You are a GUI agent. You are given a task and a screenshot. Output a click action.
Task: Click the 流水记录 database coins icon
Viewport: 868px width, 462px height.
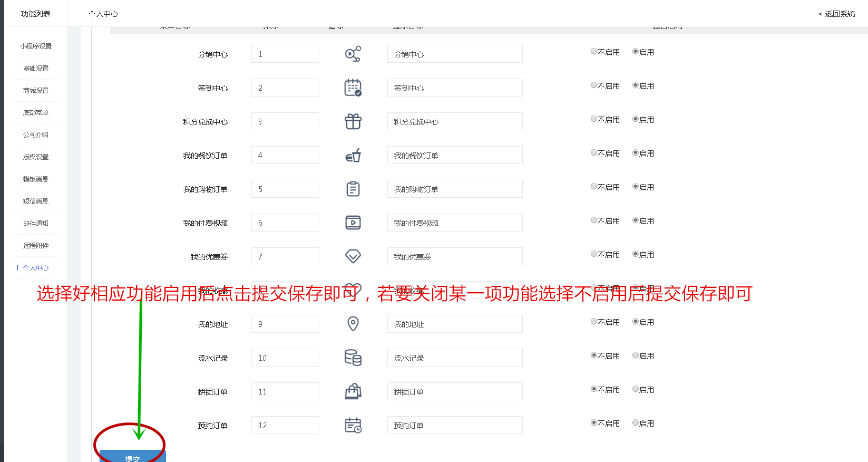tap(353, 358)
